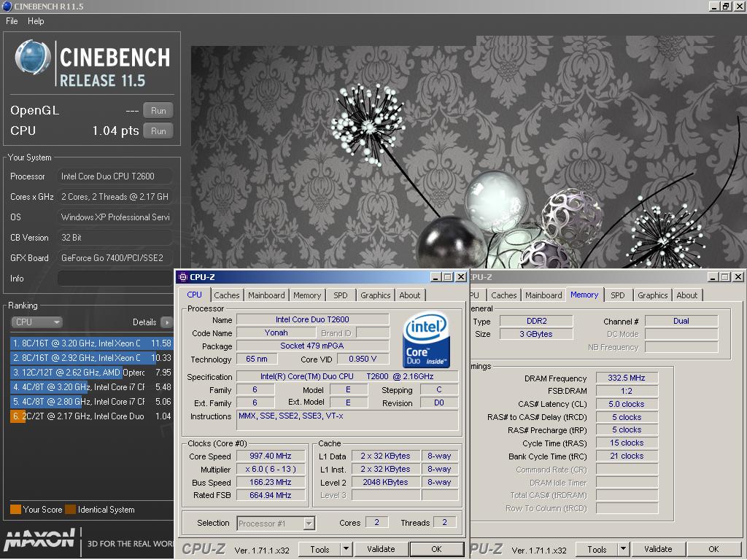Open SPD tab in rear CPU-Z window

618,295
